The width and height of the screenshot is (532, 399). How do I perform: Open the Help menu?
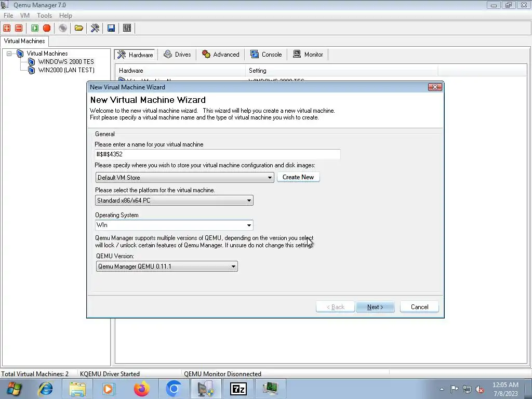tap(65, 16)
